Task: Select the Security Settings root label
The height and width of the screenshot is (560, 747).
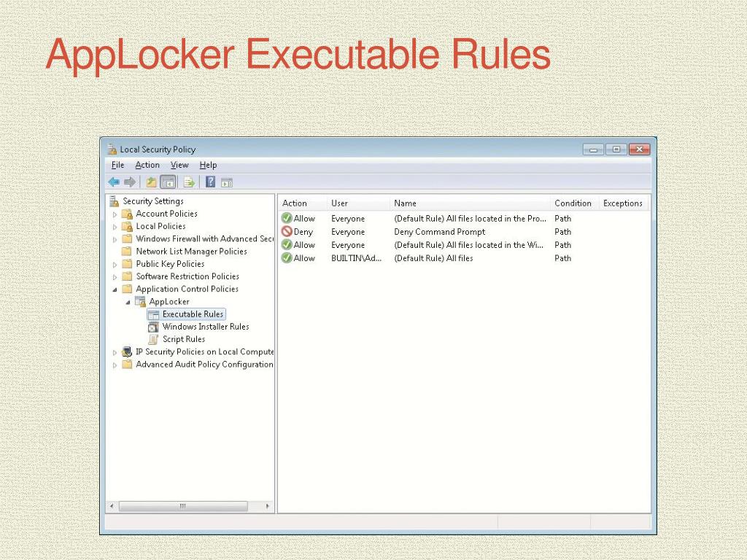Action: pyautogui.click(x=153, y=201)
